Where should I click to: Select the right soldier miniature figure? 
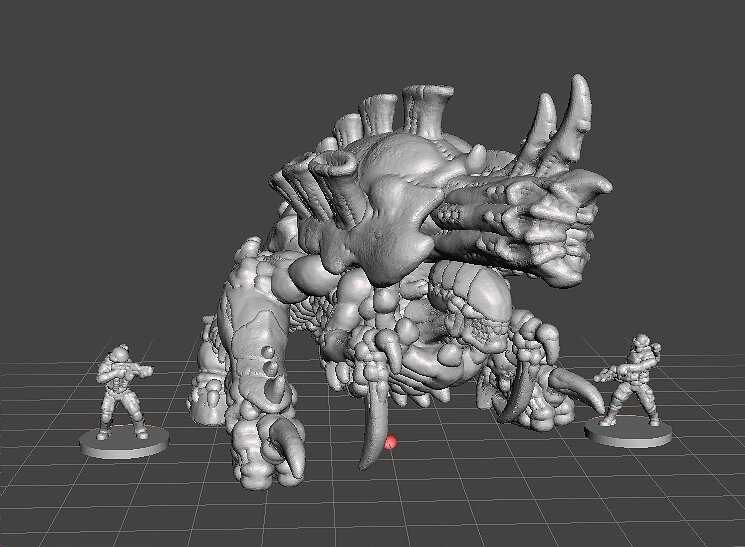click(630, 380)
